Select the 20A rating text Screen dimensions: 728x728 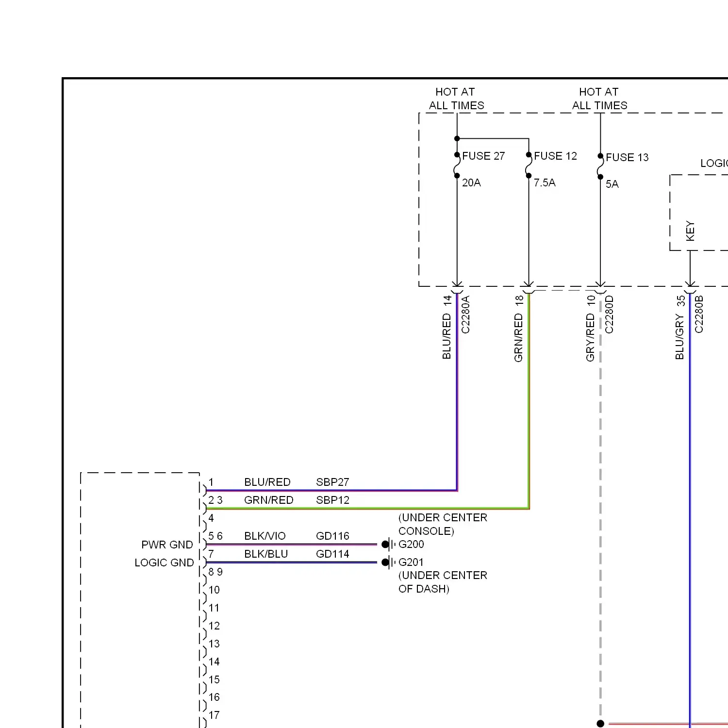click(471, 182)
